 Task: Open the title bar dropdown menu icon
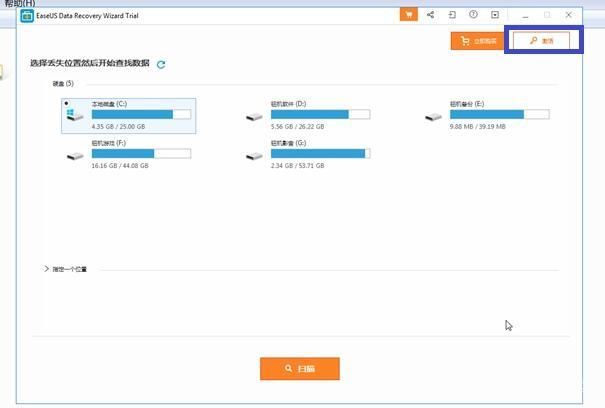pyautogui.click(x=494, y=15)
